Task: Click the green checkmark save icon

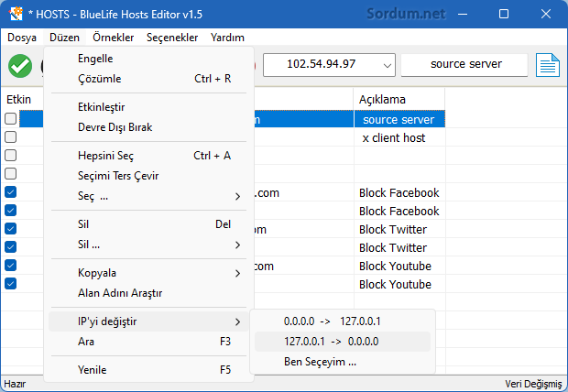Action: click(20, 66)
